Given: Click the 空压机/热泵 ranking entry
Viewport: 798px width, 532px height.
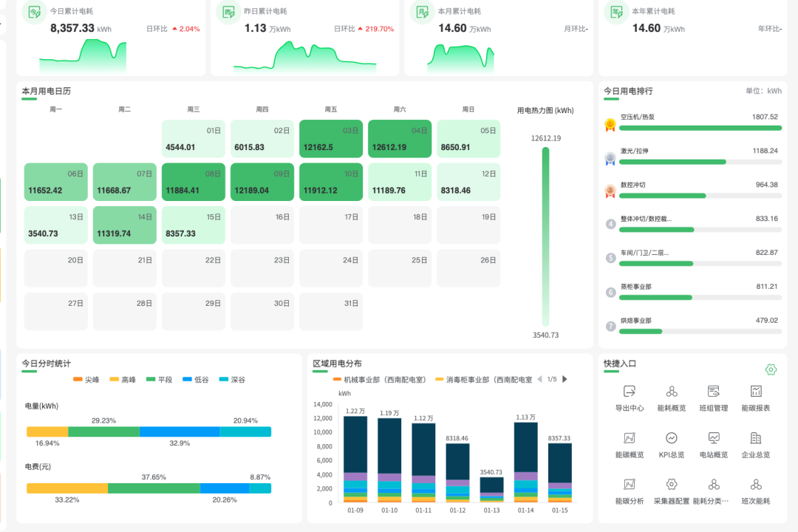Looking at the screenshot, I should click(692, 122).
